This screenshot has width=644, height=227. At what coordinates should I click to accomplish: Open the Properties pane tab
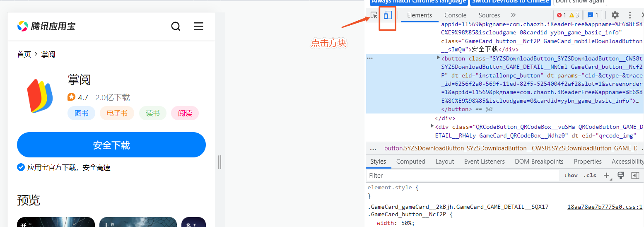pos(587,162)
